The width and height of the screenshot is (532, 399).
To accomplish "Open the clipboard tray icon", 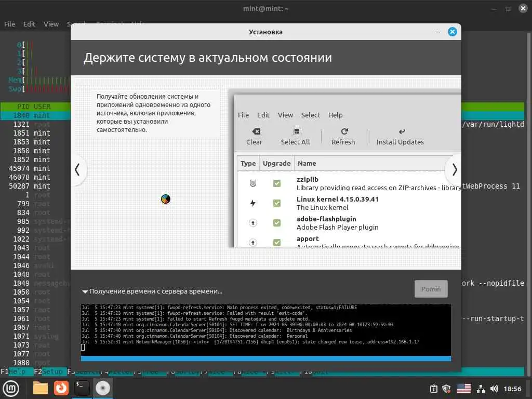I will pos(434,389).
